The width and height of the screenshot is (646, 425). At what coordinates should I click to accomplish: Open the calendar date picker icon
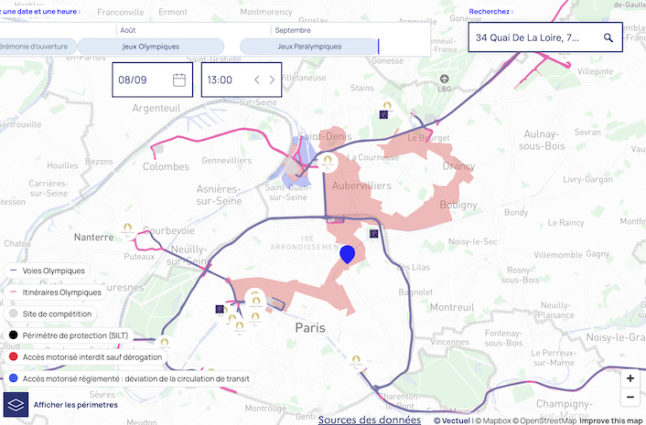[179, 80]
